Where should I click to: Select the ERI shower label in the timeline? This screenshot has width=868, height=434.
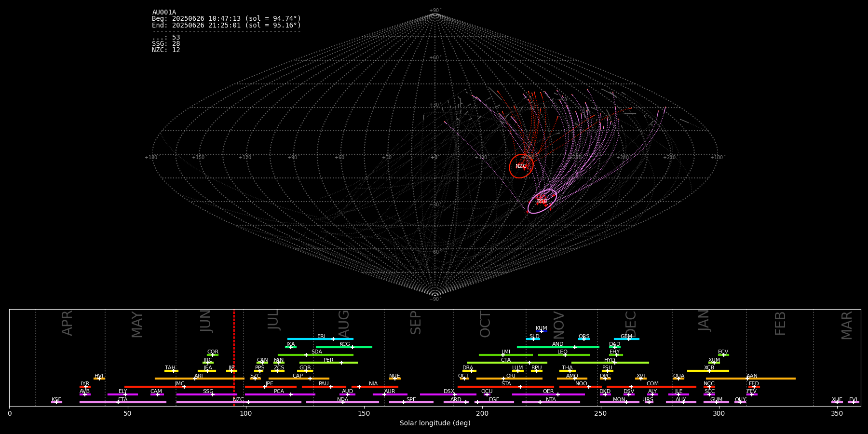[321, 337]
